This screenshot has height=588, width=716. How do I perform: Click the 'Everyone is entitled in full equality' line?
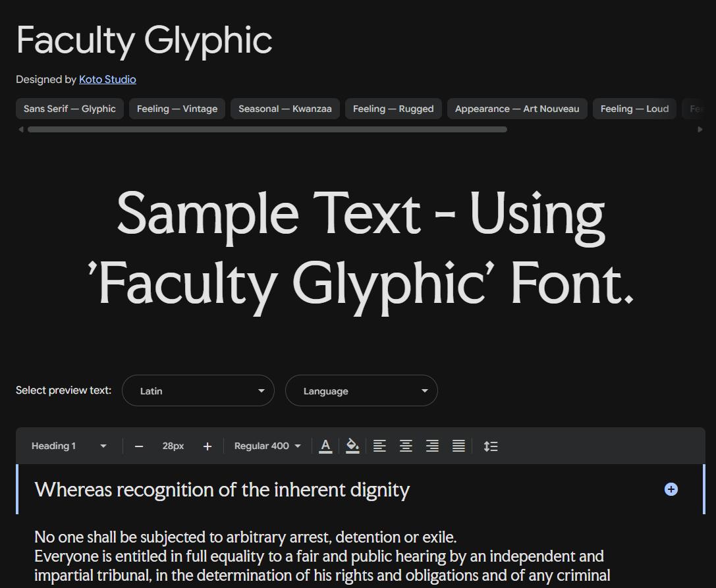tap(319, 556)
